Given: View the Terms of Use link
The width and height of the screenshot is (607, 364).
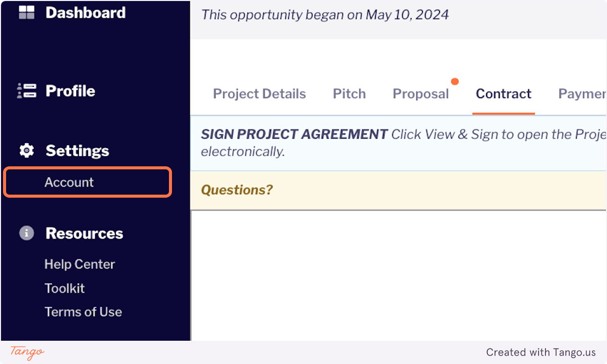Looking at the screenshot, I should pos(83,311).
